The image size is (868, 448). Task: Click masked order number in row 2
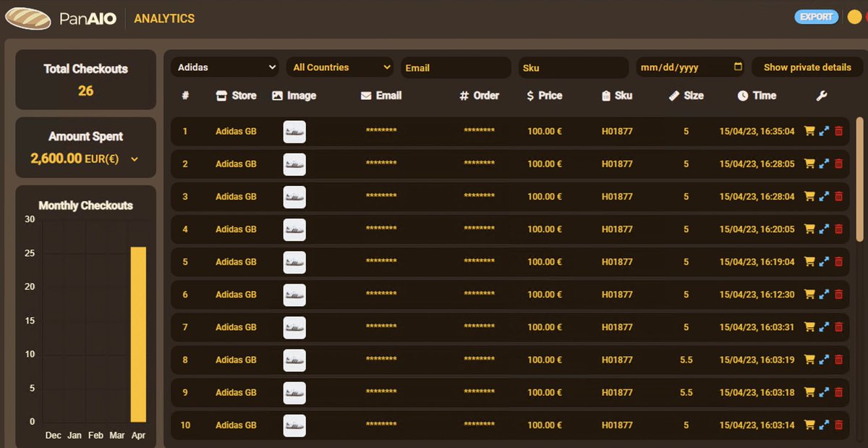479,164
